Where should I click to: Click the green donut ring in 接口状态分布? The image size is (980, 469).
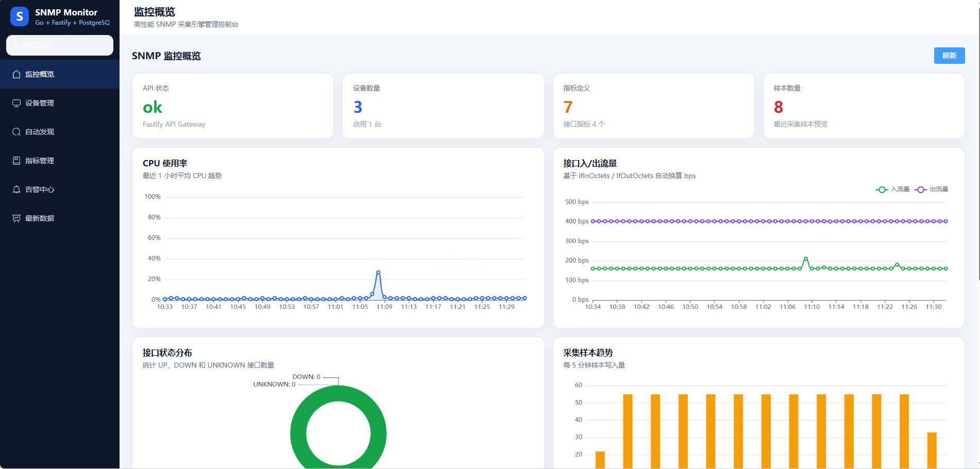coord(298,433)
